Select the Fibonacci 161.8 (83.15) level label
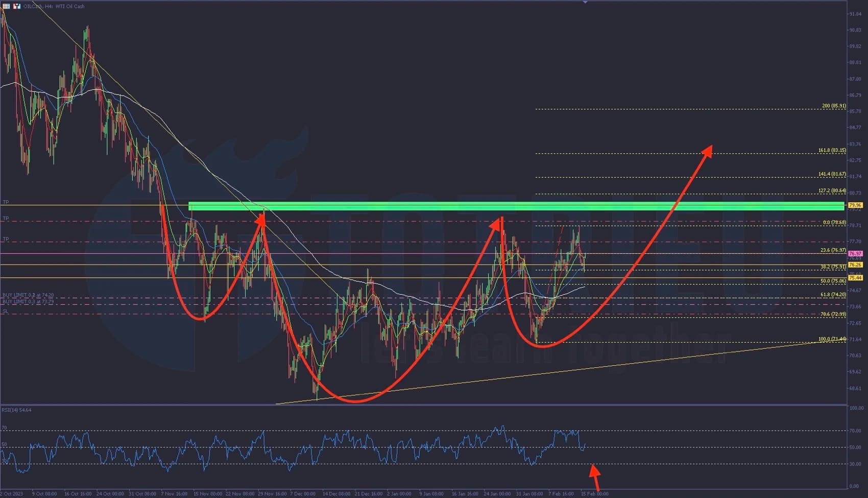Screen dimensions: 868x498 pyautogui.click(x=832, y=151)
